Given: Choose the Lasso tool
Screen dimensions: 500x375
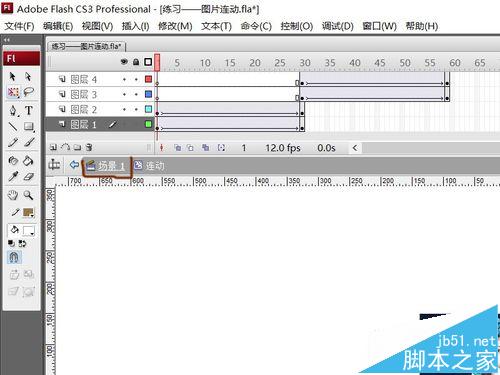Looking at the screenshot, I should (x=29, y=92).
